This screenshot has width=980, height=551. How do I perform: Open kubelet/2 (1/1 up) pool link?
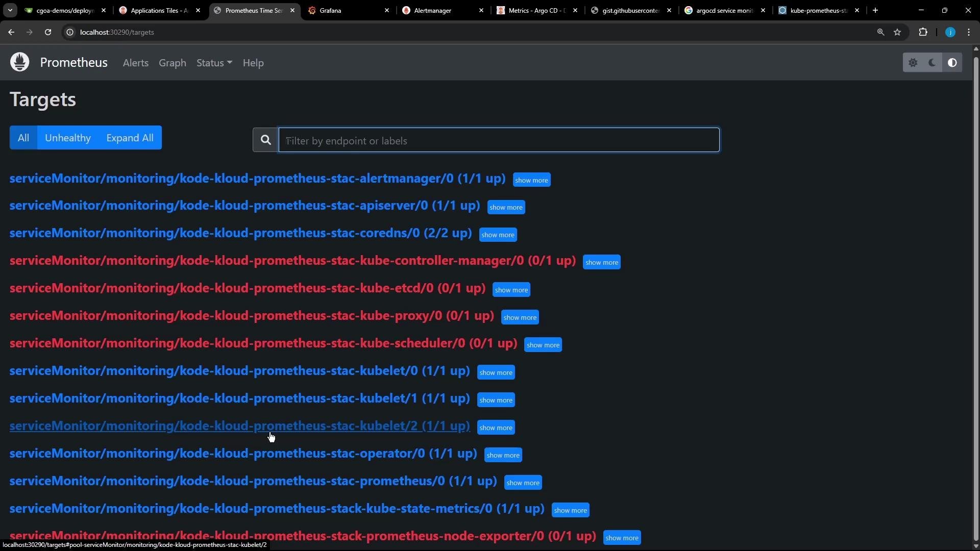[239, 426]
